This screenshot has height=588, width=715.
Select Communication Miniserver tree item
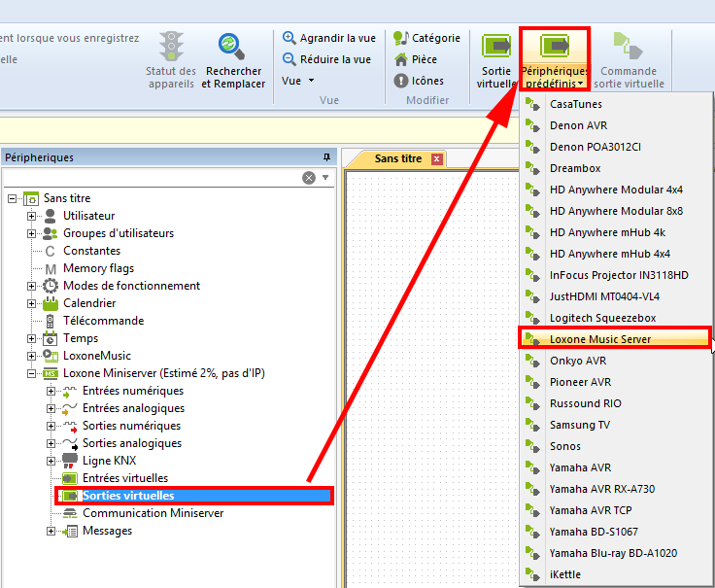pos(153,513)
